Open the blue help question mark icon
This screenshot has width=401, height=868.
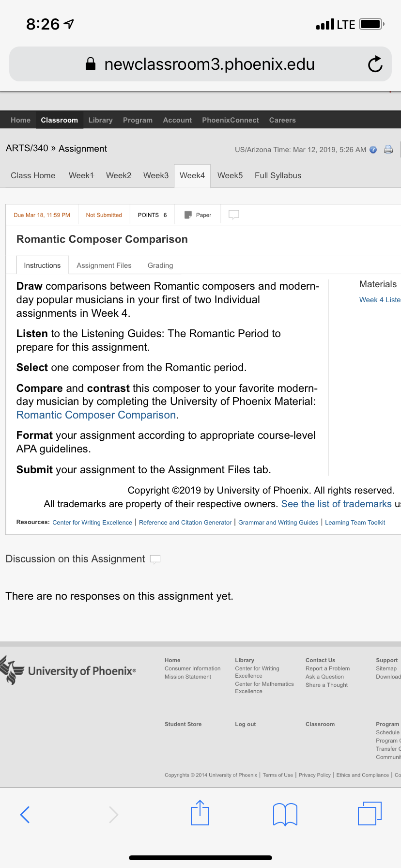(373, 150)
